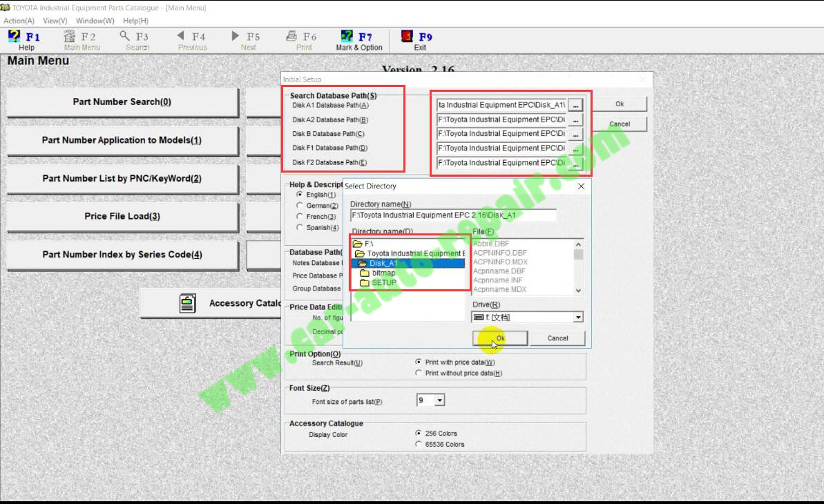
Task: Click Acpnname.DBF in the file list
Action: click(x=499, y=271)
